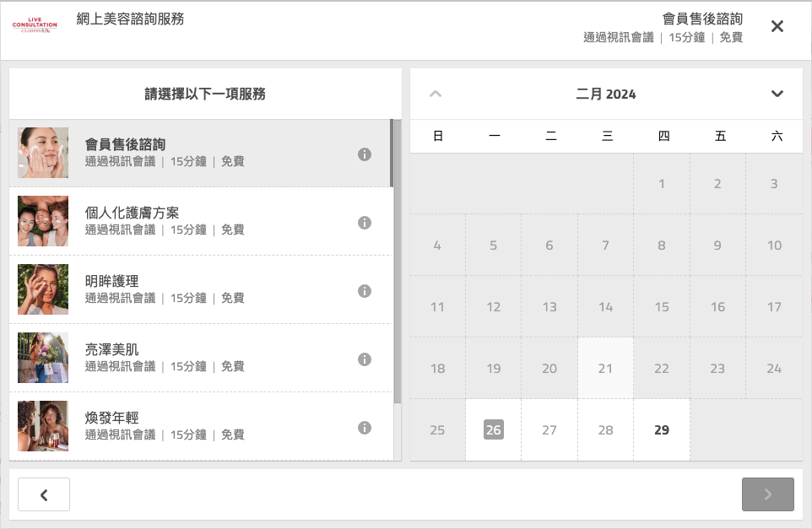Go back to previous step
This screenshot has height=529, width=812.
pyautogui.click(x=44, y=495)
